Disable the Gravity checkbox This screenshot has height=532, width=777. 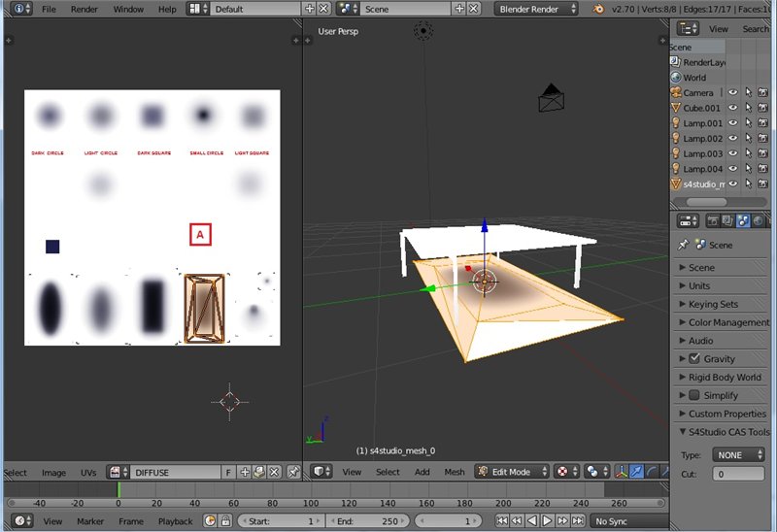[694, 359]
